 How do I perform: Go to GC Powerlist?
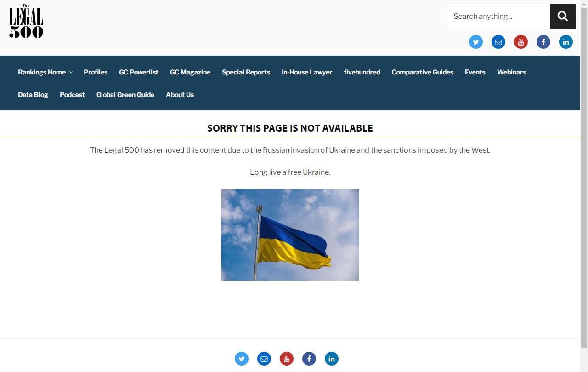tap(139, 72)
